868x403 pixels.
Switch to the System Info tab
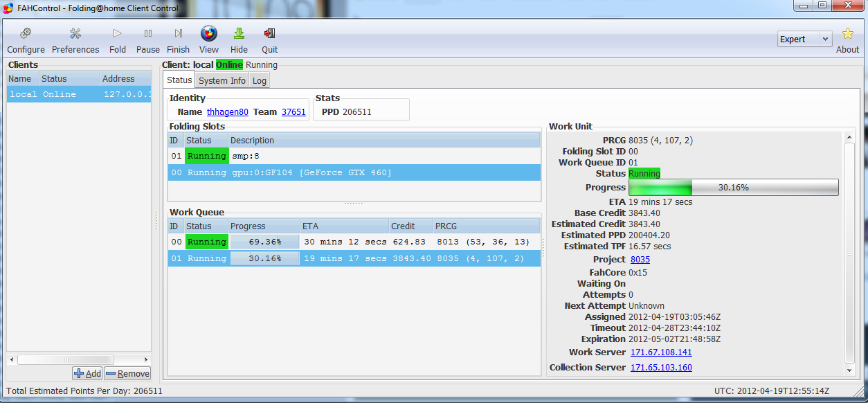pyautogui.click(x=222, y=80)
